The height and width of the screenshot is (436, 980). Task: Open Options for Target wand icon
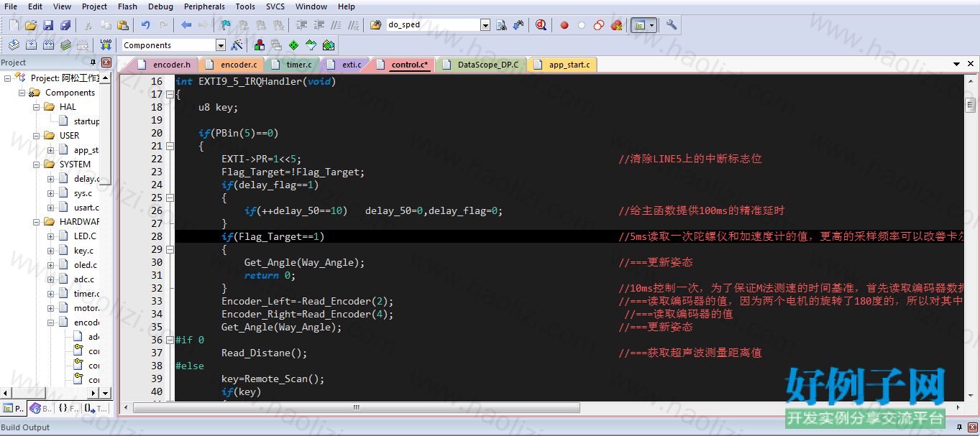click(237, 45)
